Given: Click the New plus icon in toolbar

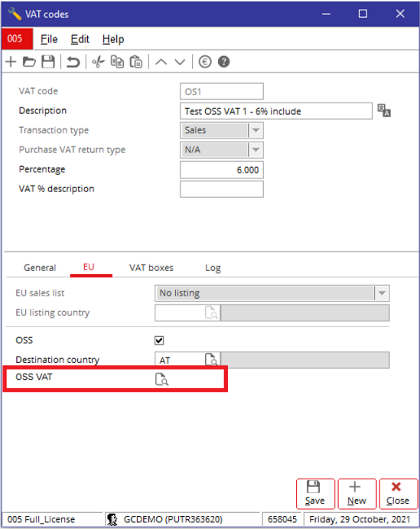Looking at the screenshot, I should tap(11, 62).
